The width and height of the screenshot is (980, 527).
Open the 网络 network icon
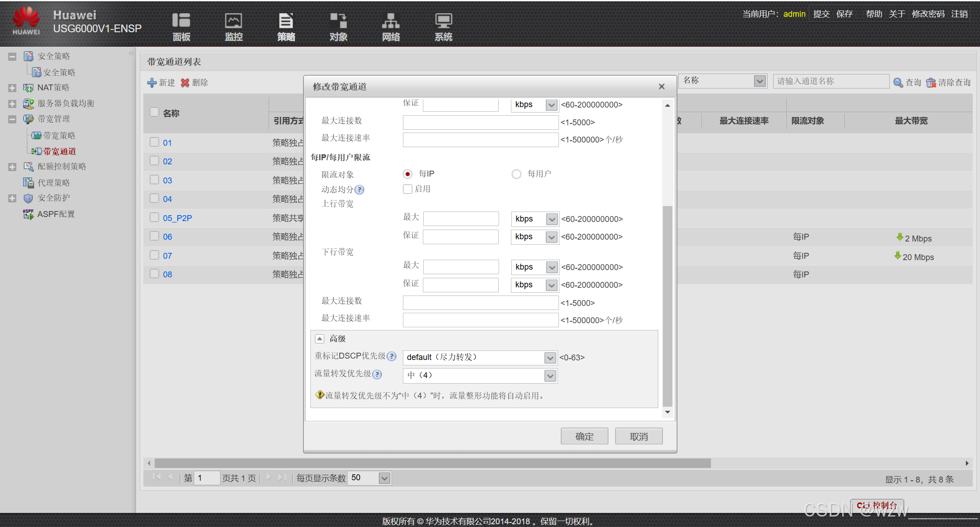[x=391, y=21]
